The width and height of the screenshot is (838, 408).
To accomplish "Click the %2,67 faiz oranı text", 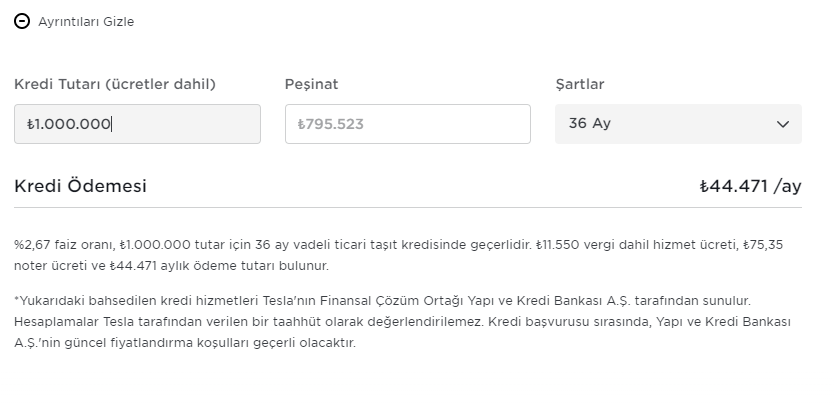I will click(65, 245).
